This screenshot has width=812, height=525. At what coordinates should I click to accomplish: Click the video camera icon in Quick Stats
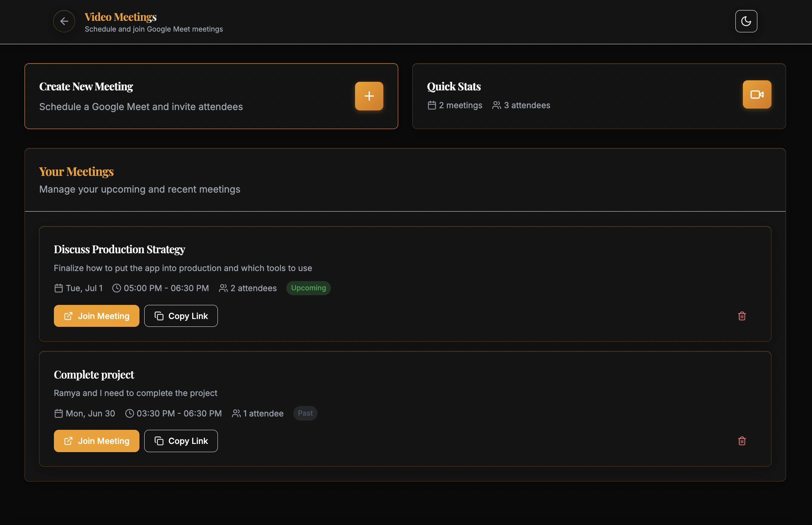[x=757, y=94]
